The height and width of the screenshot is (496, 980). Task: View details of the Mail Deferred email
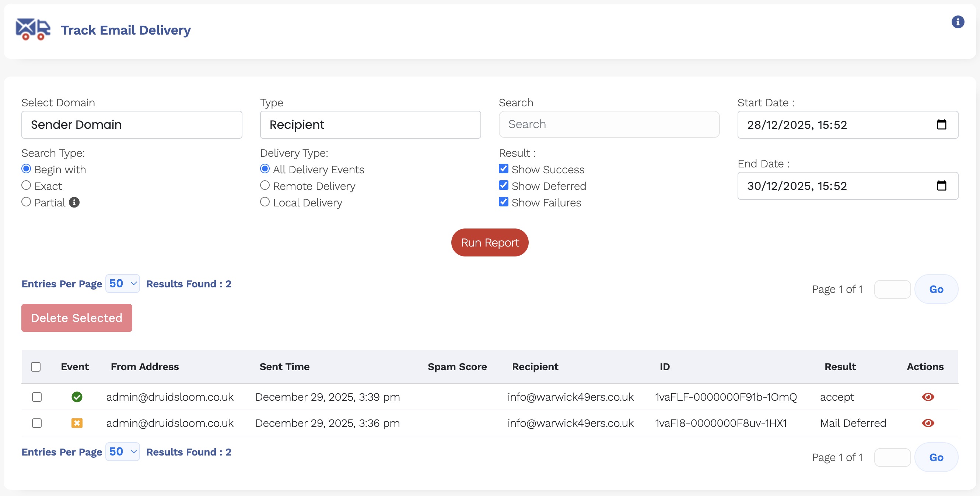pos(928,423)
